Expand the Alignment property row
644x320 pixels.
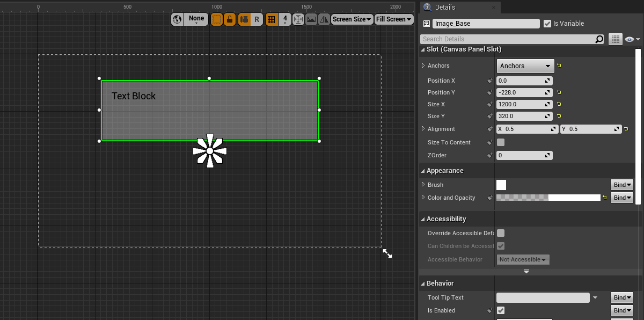click(x=423, y=129)
